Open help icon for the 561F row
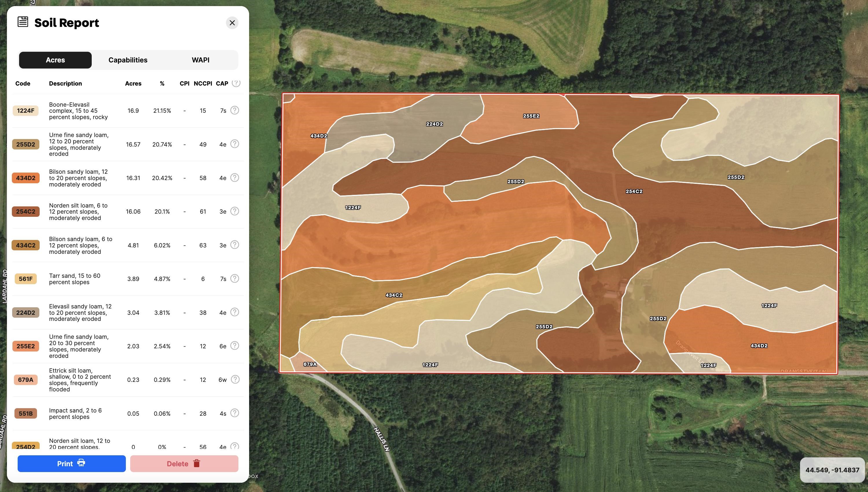Viewport: 868px width, 492px height. pyautogui.click(x=235, y=278)
